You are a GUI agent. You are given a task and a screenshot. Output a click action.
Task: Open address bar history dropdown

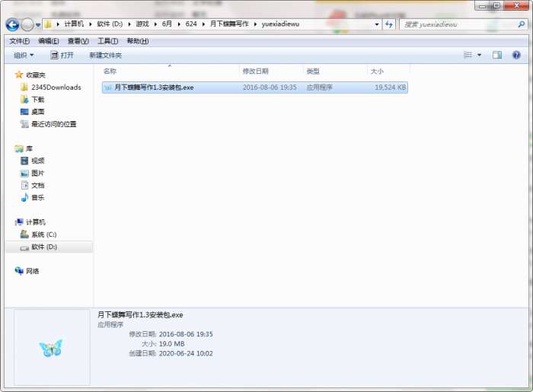coord(377,24)
